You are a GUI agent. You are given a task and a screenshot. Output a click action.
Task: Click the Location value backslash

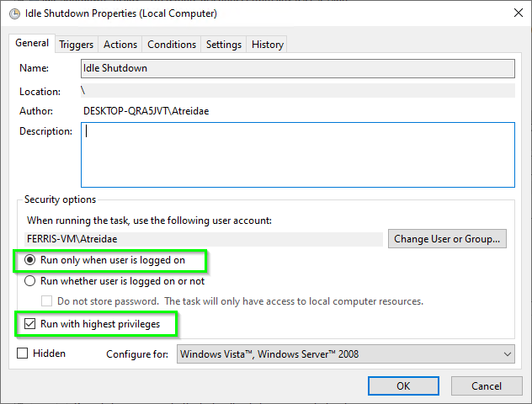(x=83, y=91)
